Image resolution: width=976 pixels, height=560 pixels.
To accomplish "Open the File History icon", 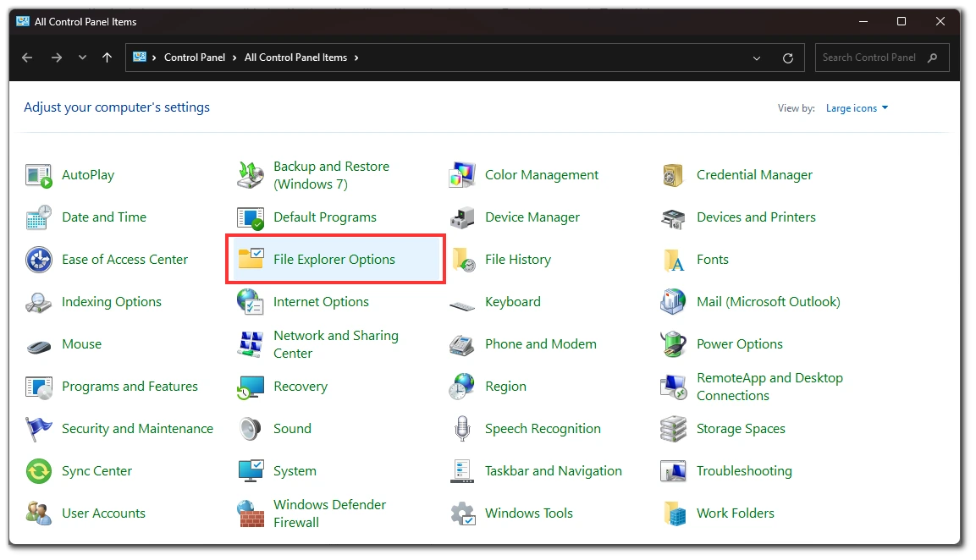I will (x=463, y=260).
